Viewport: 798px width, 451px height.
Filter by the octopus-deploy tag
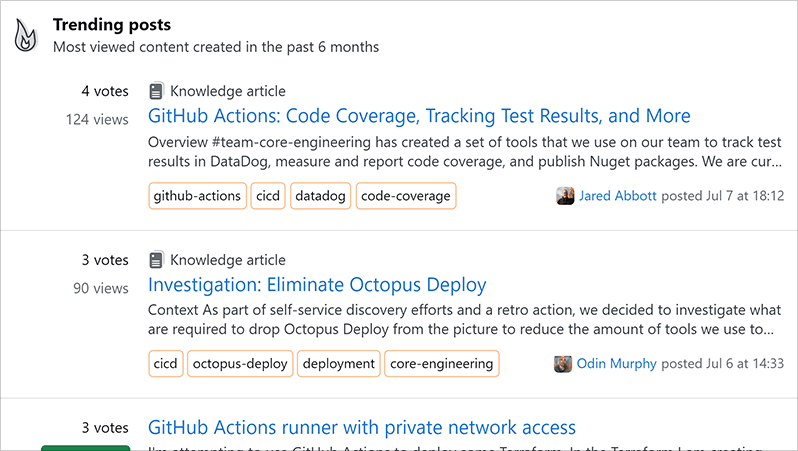click(x=240, y=364)
